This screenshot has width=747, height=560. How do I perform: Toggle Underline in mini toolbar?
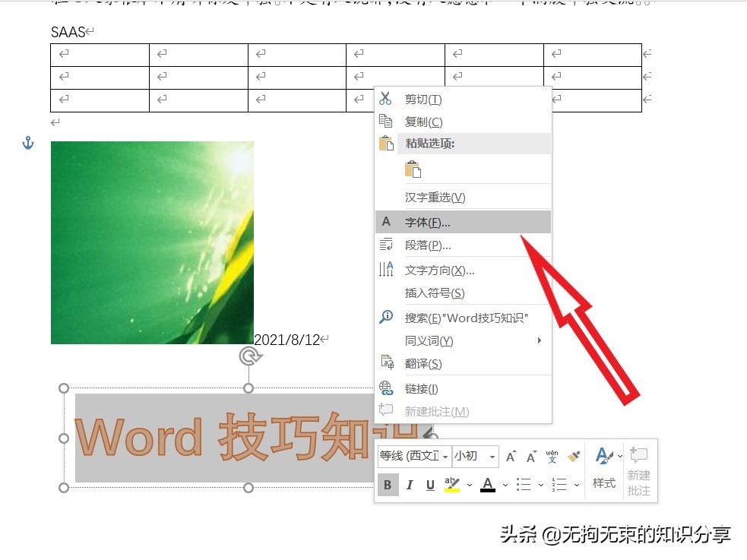click(x=429, y=484)
